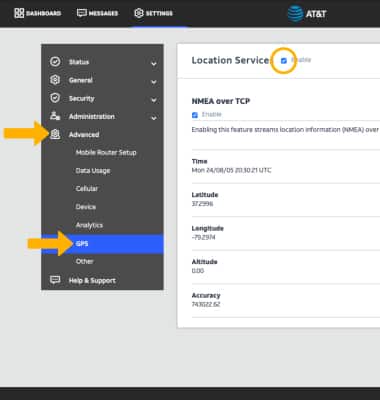Open Device submenu item
The height and width of the screenshot is (400, 380).
pos(86,207)
